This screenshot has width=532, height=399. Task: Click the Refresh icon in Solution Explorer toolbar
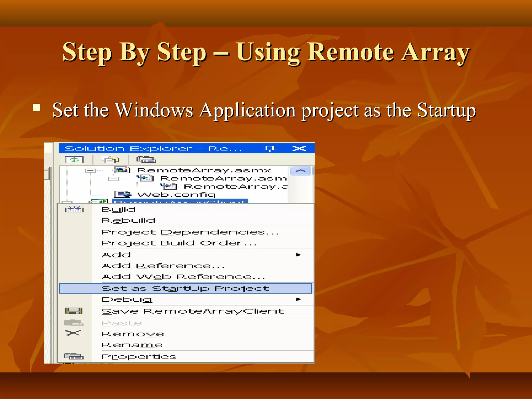pyautogui.click(x=74, y=159)
